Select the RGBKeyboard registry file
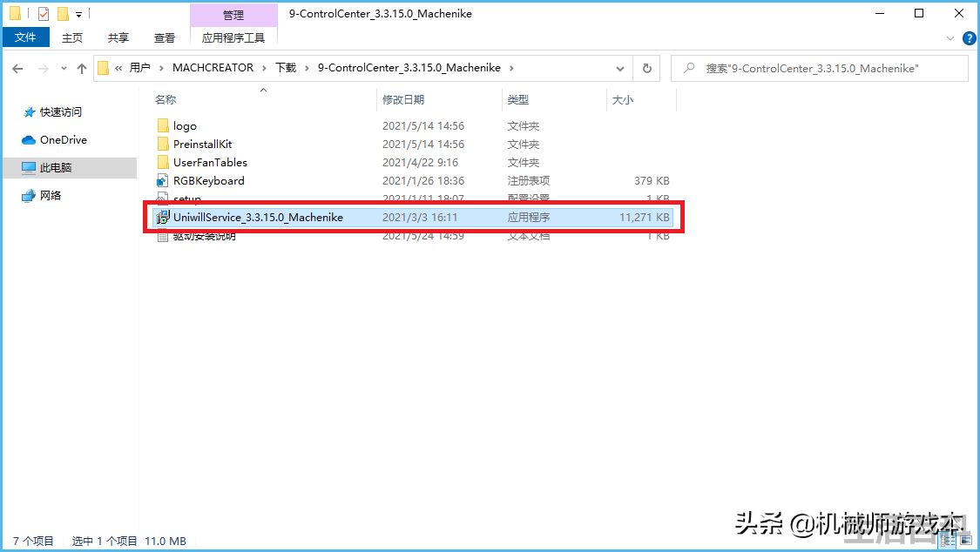 coord(209,180)
